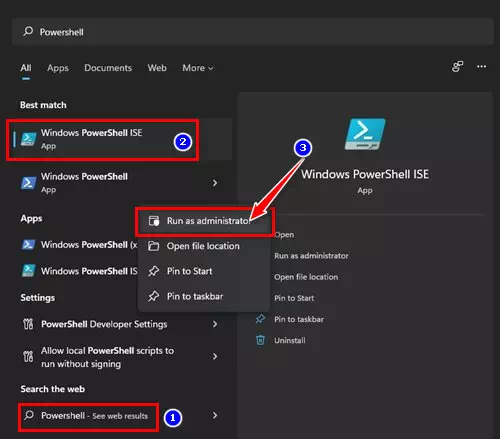Open PowerShell Developer Settings
This screenshot has height=439, width=500.
coord(120,324)
